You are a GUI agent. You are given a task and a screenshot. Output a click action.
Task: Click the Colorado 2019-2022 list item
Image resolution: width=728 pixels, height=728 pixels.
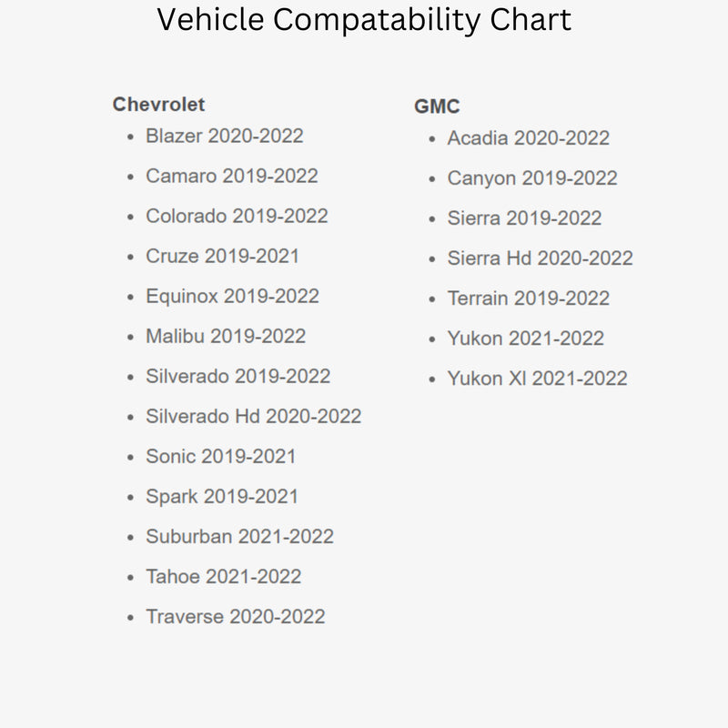[x=237, y=217]
